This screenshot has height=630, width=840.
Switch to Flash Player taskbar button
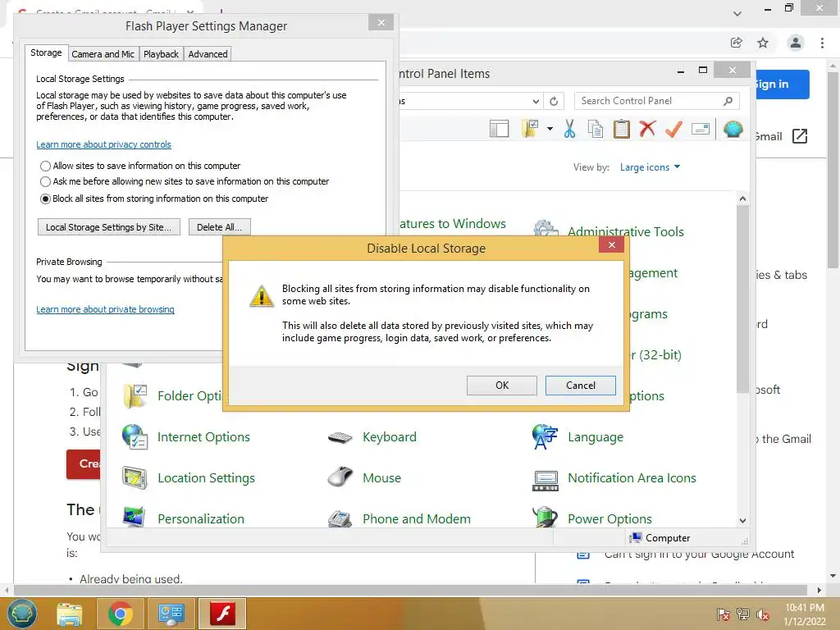[222, 614]
